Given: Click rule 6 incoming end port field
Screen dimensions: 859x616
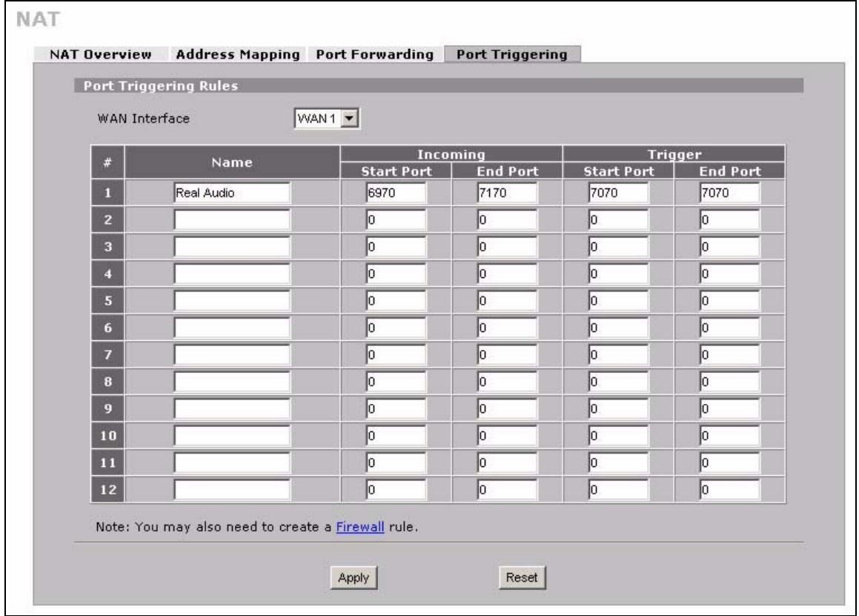Looking at the screenshot, I should pyautogui.click(x=507, y=328).
